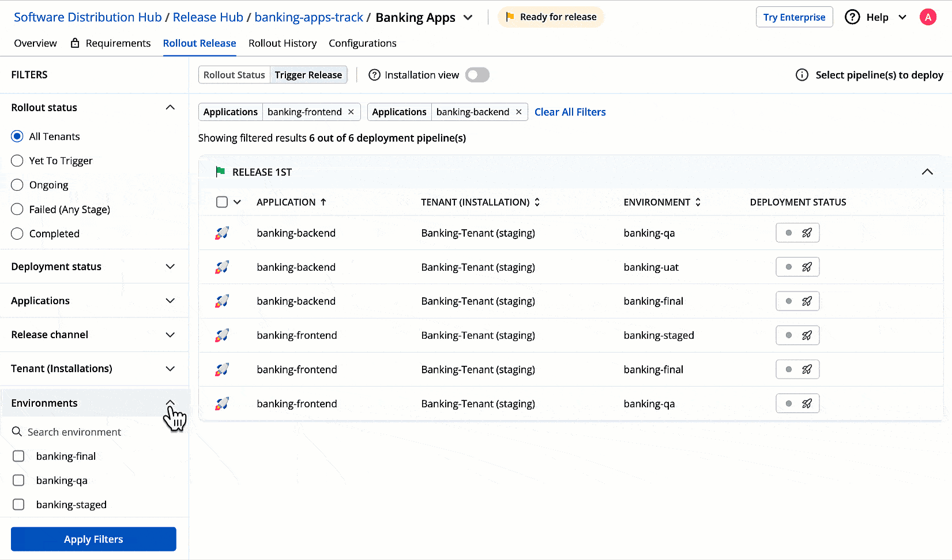This screenshot has height=560, width=952.
Task: Collapse the RELEASE 1ST group
Action: pos(927,172)
